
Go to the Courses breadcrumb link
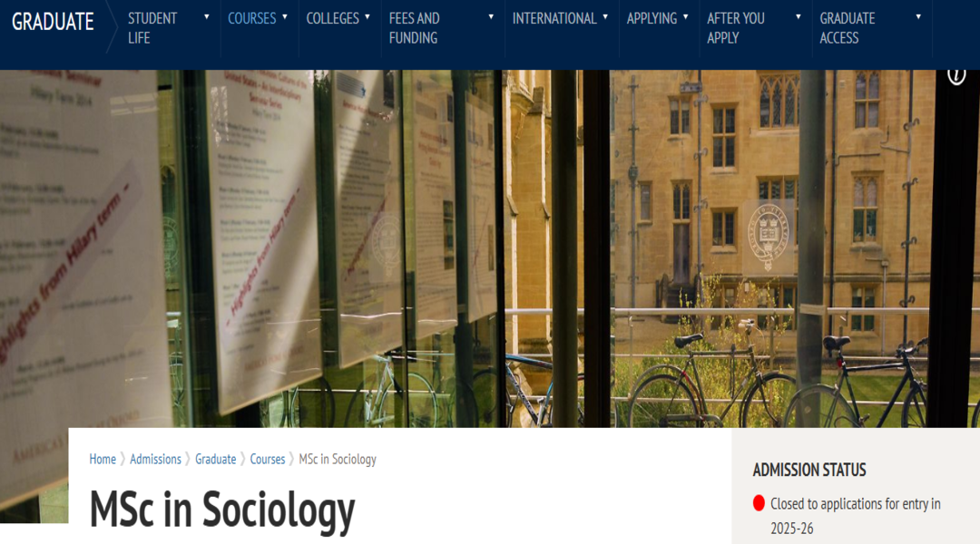268,459
